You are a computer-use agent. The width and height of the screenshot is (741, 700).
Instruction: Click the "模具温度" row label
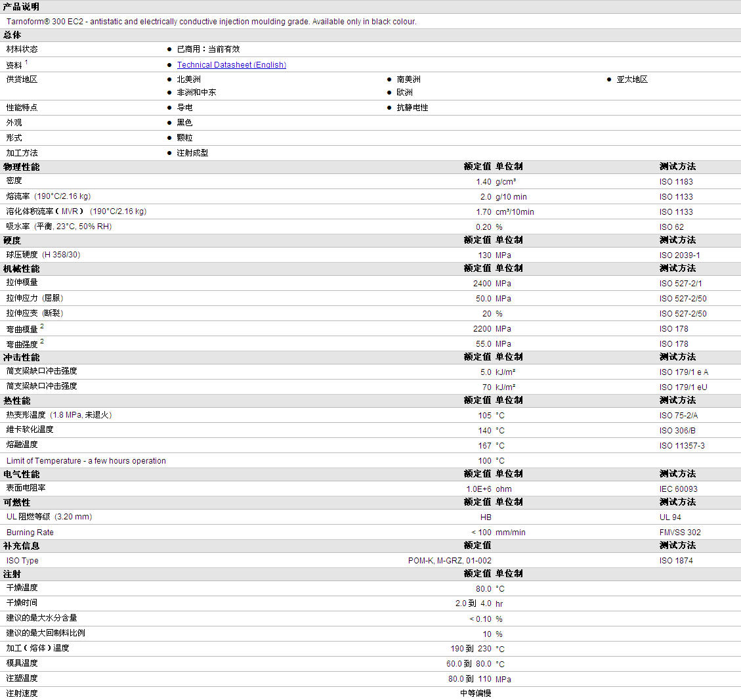22,664
